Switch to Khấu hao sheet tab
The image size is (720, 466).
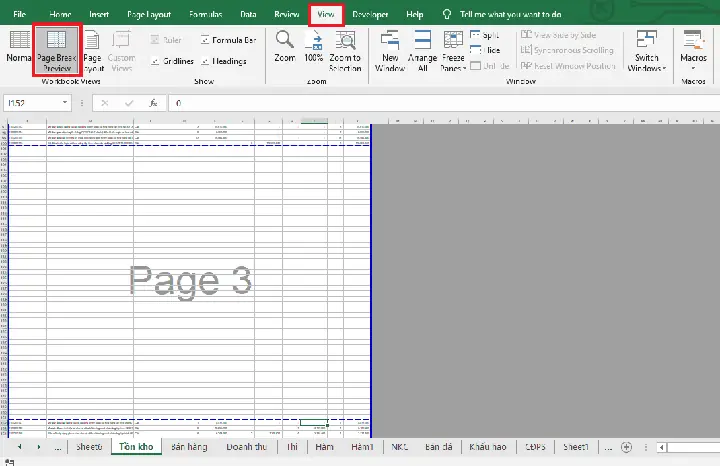488,447
